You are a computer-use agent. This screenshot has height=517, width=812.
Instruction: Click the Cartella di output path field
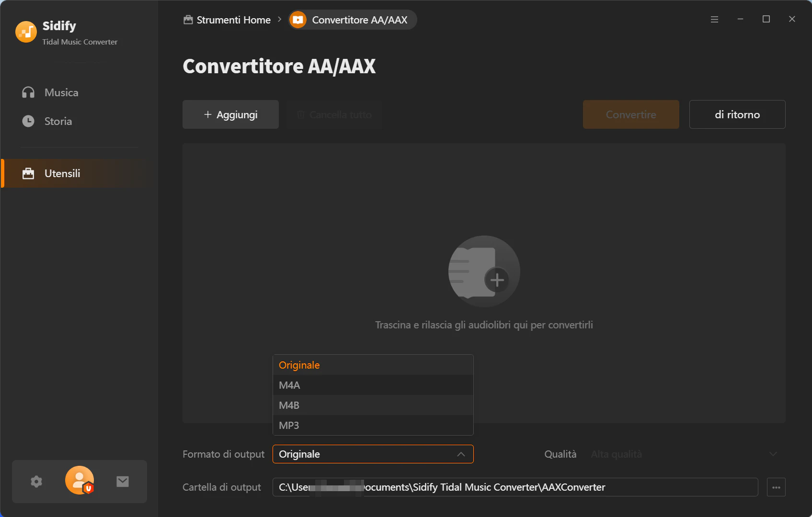515,487
